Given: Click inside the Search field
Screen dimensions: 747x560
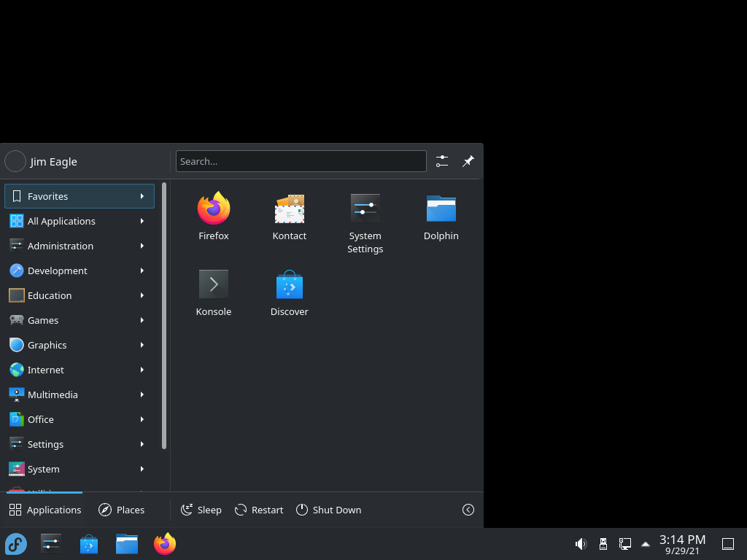Looking at the screenshot, I should click(301, 161).
